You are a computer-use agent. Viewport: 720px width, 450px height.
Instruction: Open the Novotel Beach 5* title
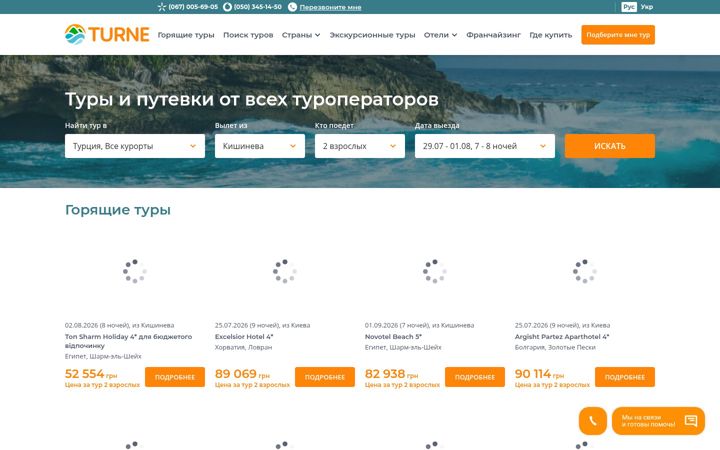coord(394,337)
